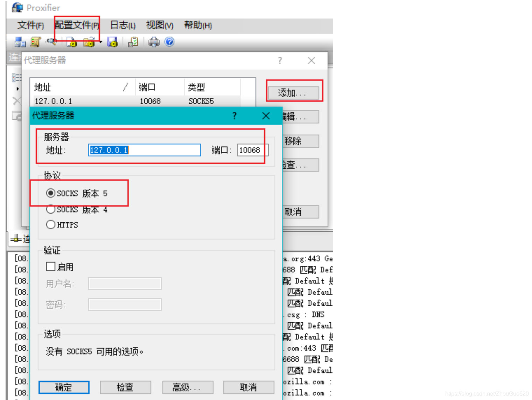
Task: Expand the small arrow in left pane
Action: click(17, 89)
